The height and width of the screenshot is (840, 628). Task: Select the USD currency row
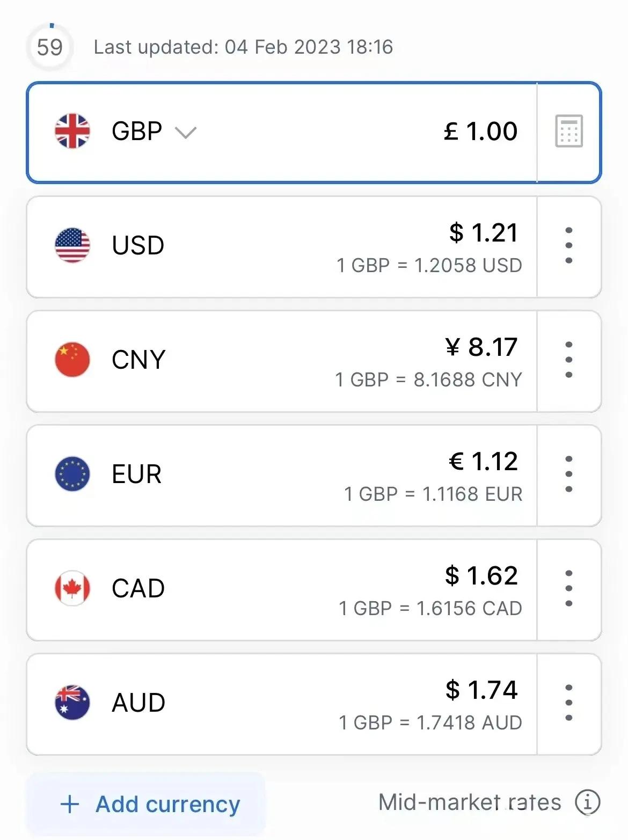(314, 247)
